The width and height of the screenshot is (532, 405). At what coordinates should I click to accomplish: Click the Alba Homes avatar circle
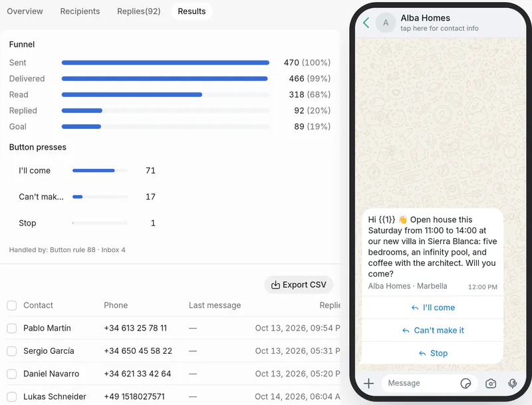click(x=386, y=23)
